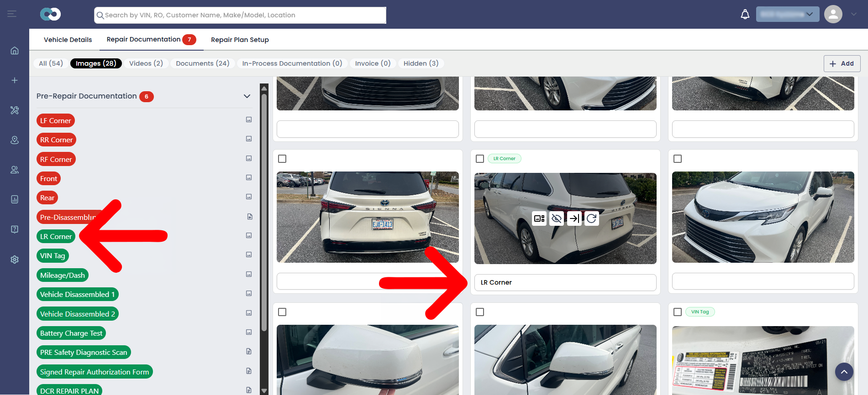
Task: Click the image icon beside LF Corner
Action: click(x=249, y=120)
